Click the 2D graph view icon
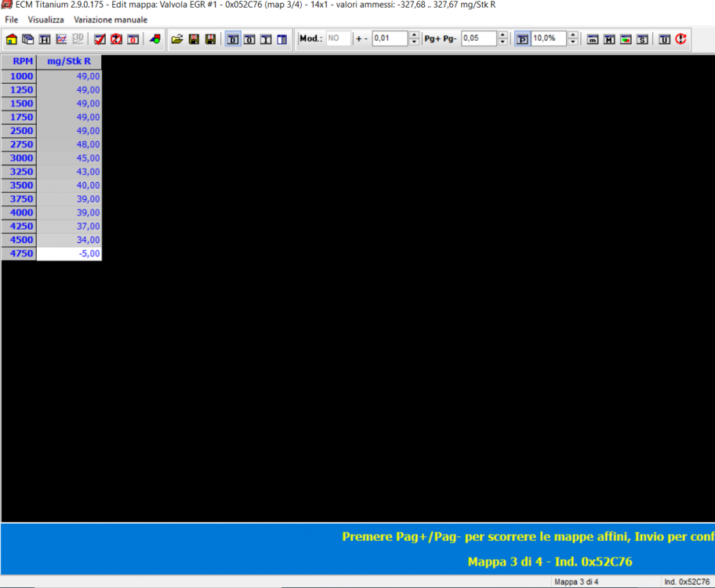The width and height of the screenshot is (715, 588). click(61, 38)
